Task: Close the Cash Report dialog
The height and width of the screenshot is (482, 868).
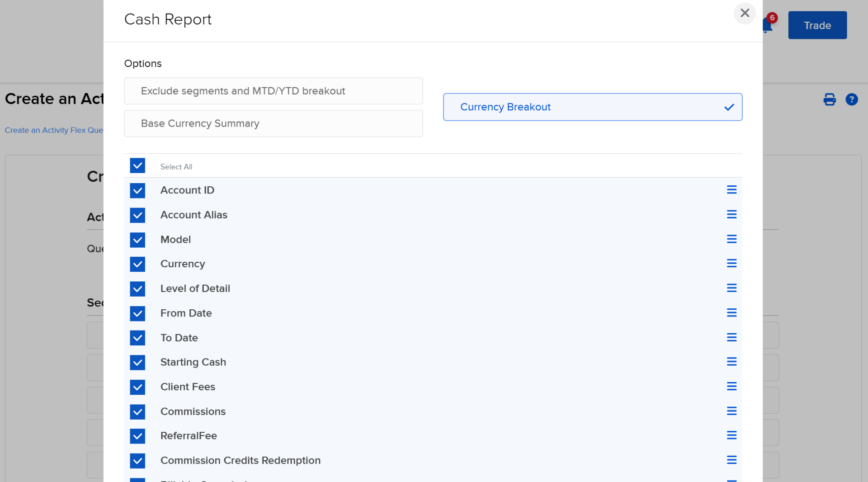Action: point(745,13)
